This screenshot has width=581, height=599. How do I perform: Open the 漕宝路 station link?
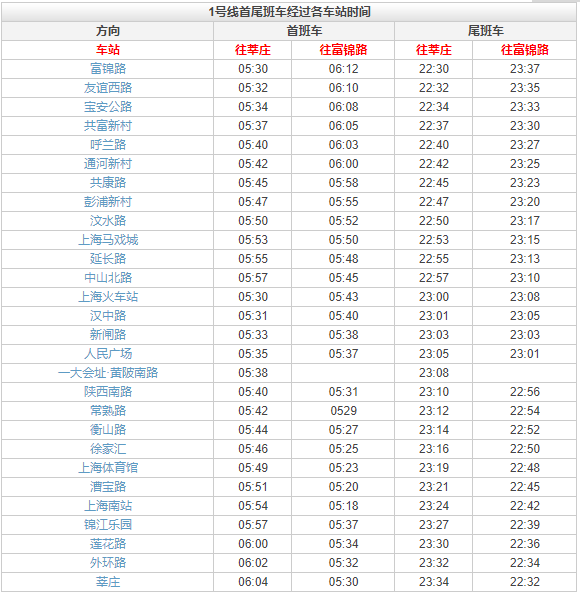108,487
